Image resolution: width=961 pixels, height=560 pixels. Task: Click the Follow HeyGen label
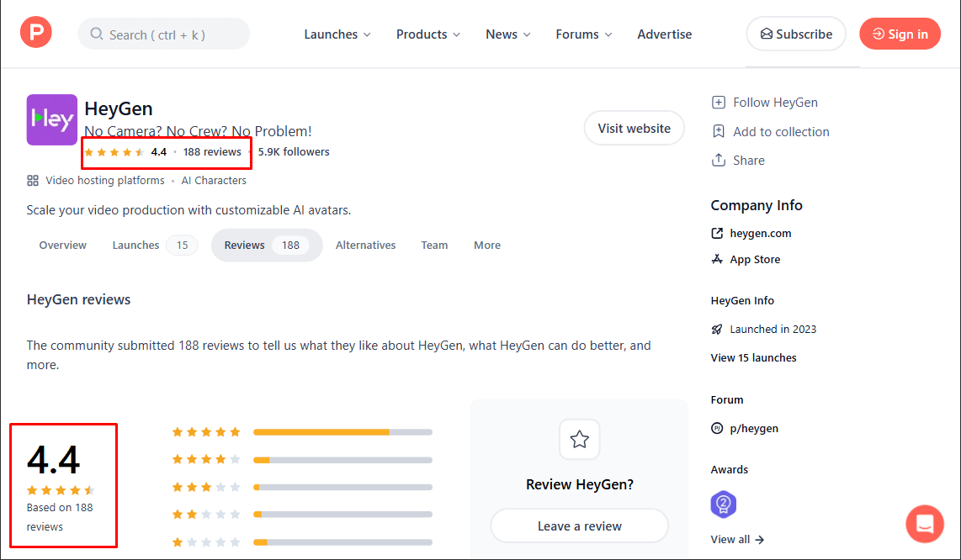(775, 103)
